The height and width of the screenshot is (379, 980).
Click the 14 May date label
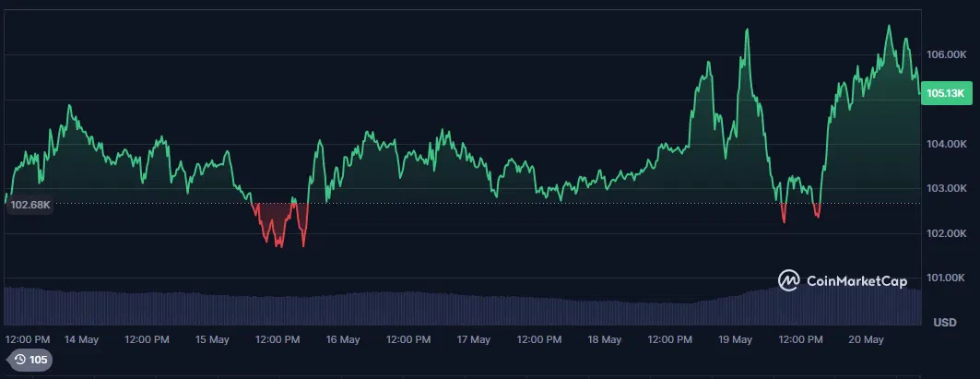(x=82, y=339)
